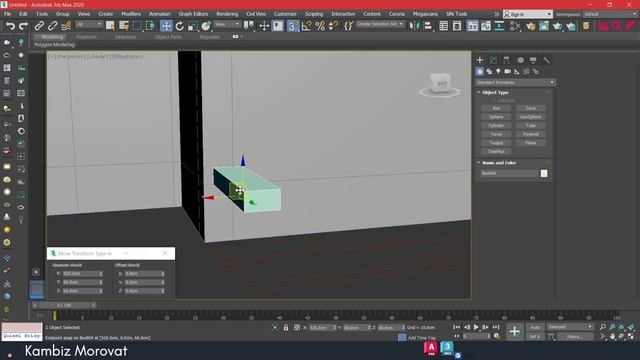Click the Undo arrow in main toolbar
Screen dimensions: 640x360
pyautogui.click(x=10, y=26)
